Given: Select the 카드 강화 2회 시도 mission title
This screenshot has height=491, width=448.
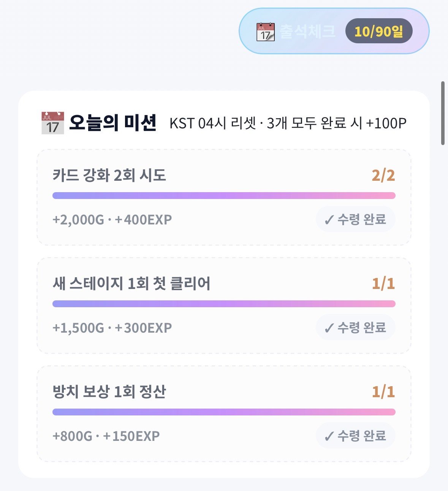Looking at the screenshot, I should click(x=109, y=175).
